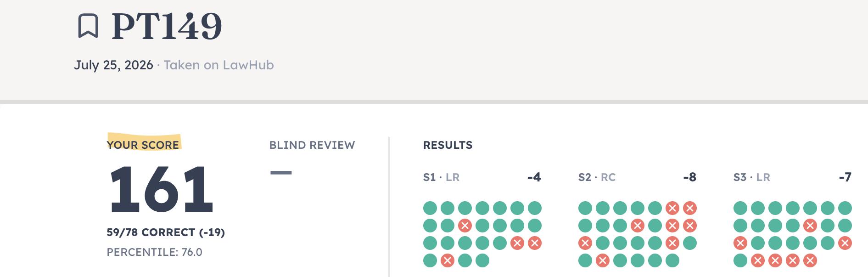Select the final question dot of S1 LR
868x277 pixels.
(482, 260)
